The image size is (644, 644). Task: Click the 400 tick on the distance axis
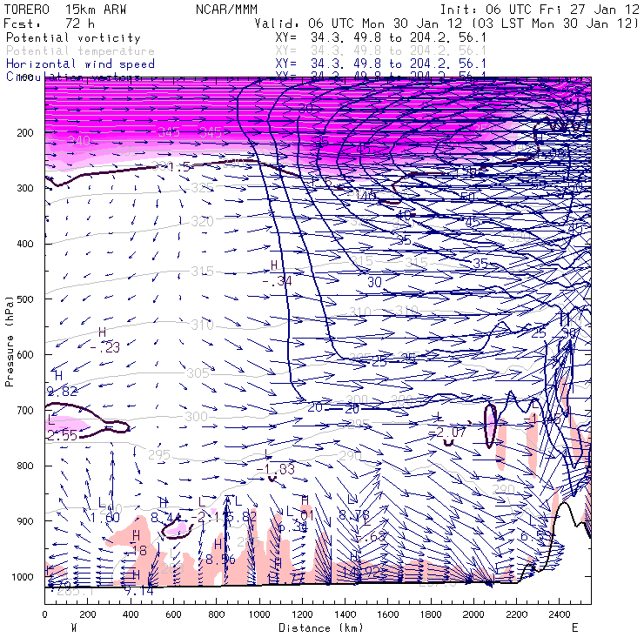pos(131,614)
